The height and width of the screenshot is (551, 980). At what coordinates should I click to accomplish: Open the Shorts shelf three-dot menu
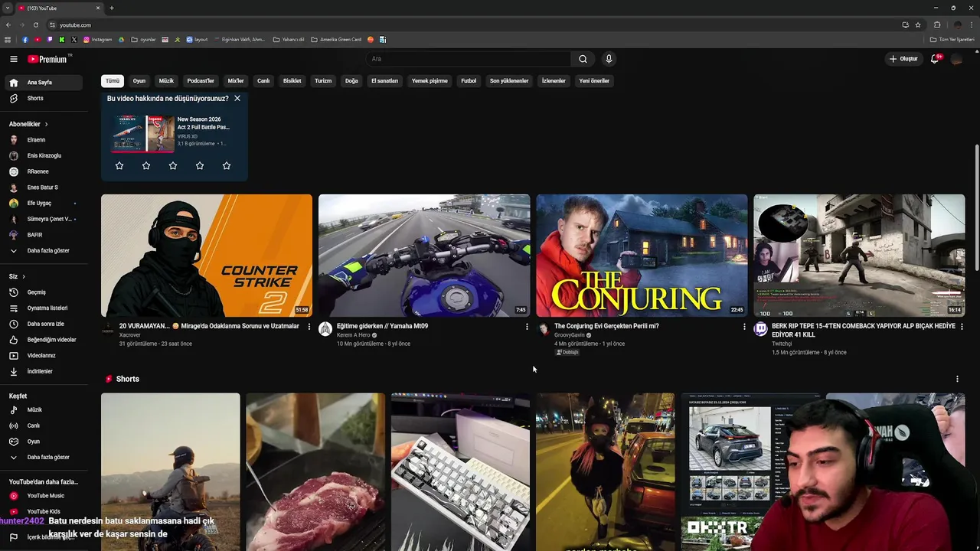tap(957, 379)
